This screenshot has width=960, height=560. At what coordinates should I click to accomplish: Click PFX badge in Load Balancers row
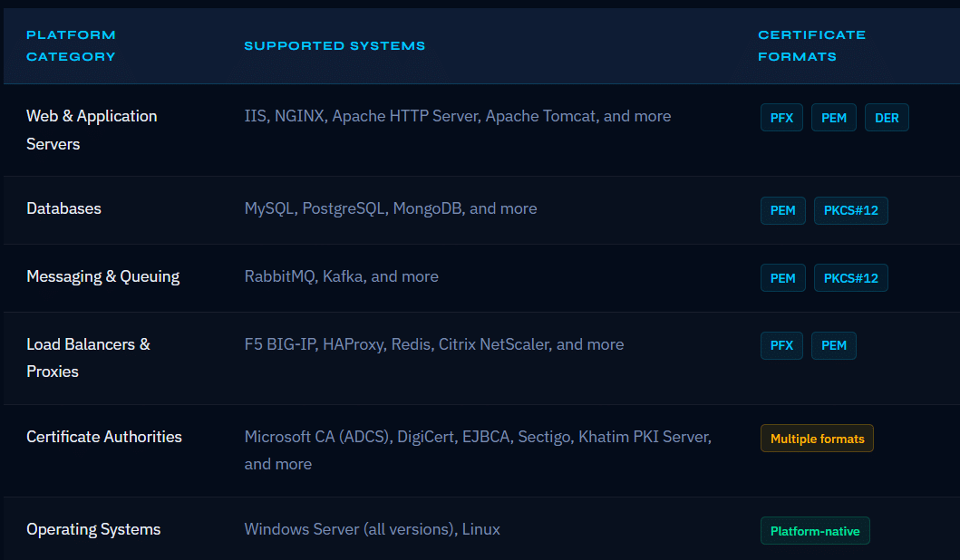pos(781,346)
